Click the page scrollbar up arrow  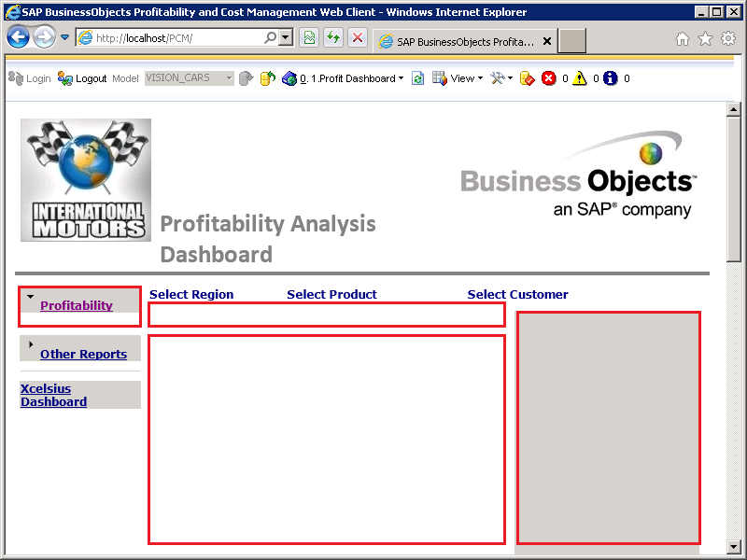tap(734, 109)
